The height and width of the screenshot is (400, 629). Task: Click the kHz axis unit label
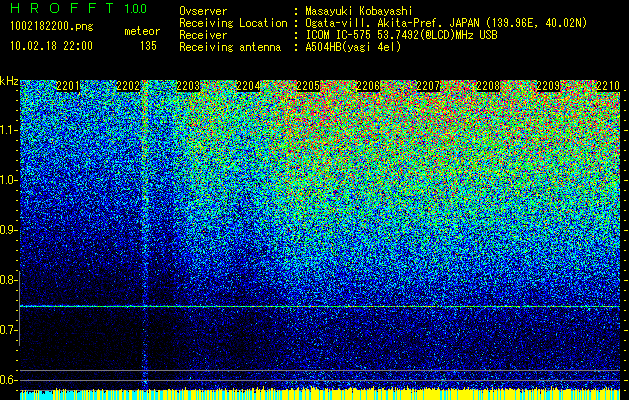click(9, 81)
